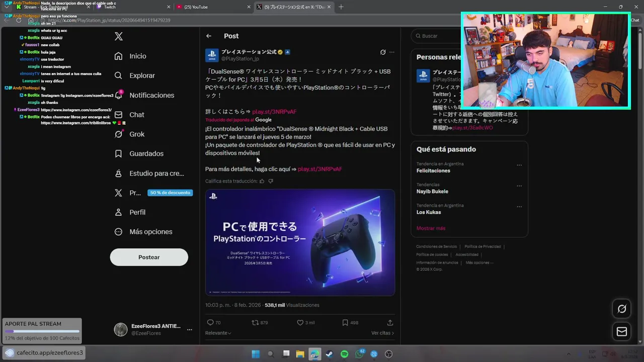Switch to the (25) YouTube tab
Image resolution: width=644 pixels, height=362 pixels.
click(x=213, y=7)
